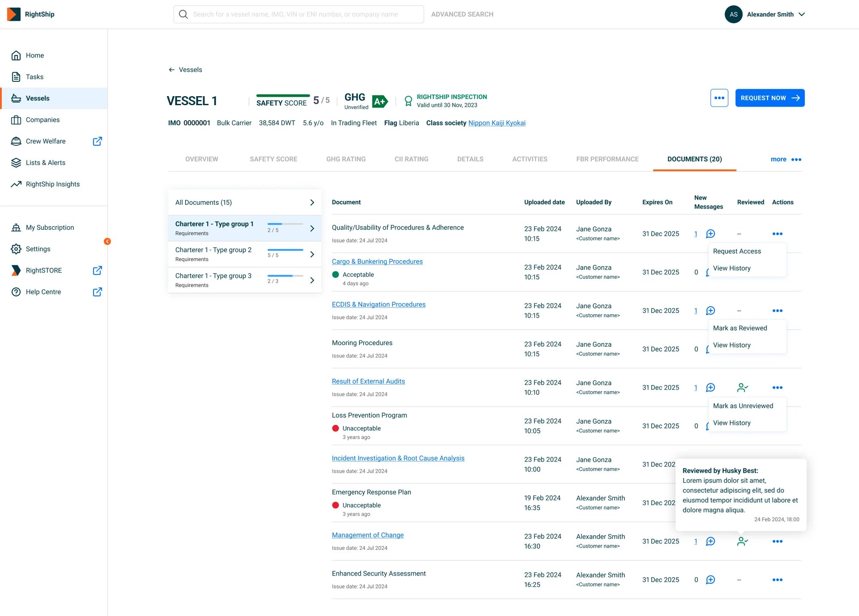Toggle reviewed icon for Result of External Audits

coord(742,388)
